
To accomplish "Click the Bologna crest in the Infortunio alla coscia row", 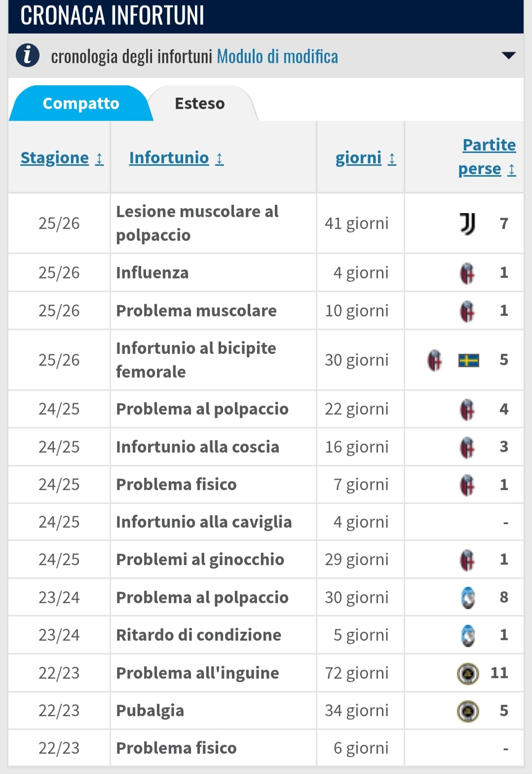I will (x=467, y=447).
